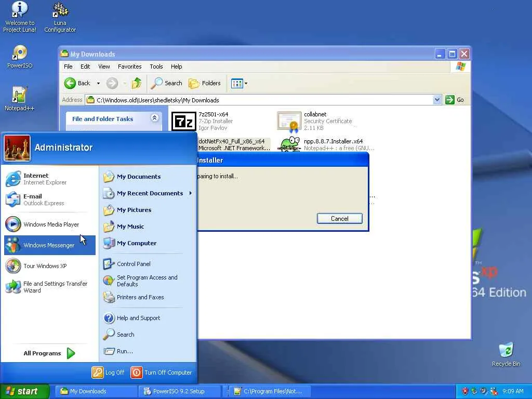Open PowerISO desktop shortcut
This screenshot has width=532, height=399.
pyautogui.click(x=20, y=57)
